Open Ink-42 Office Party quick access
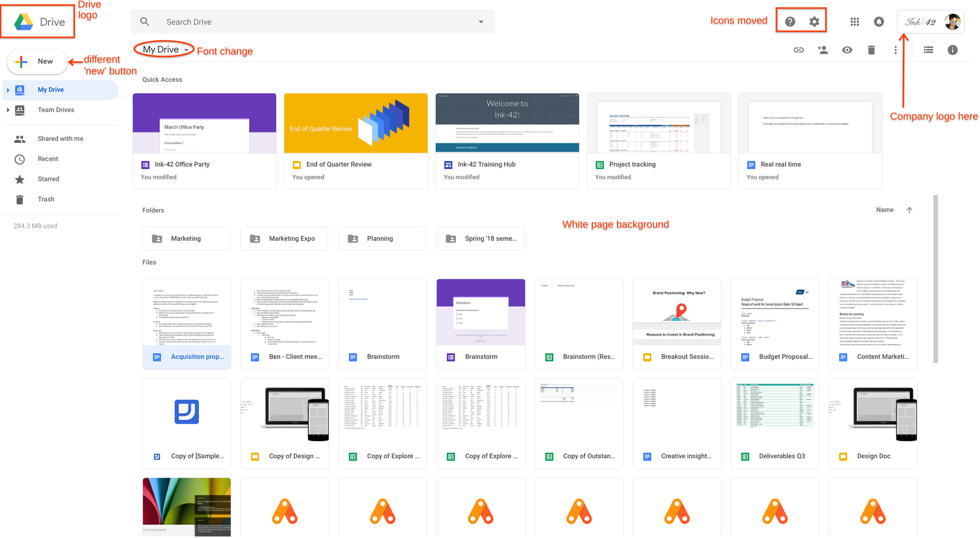 (205, 141)
